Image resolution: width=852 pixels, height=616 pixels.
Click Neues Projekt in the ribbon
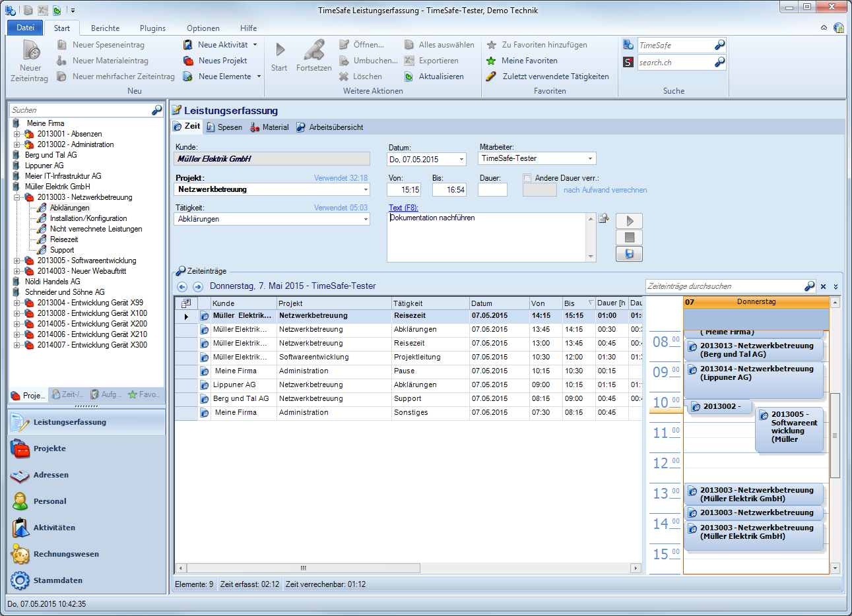coord(215,61)
